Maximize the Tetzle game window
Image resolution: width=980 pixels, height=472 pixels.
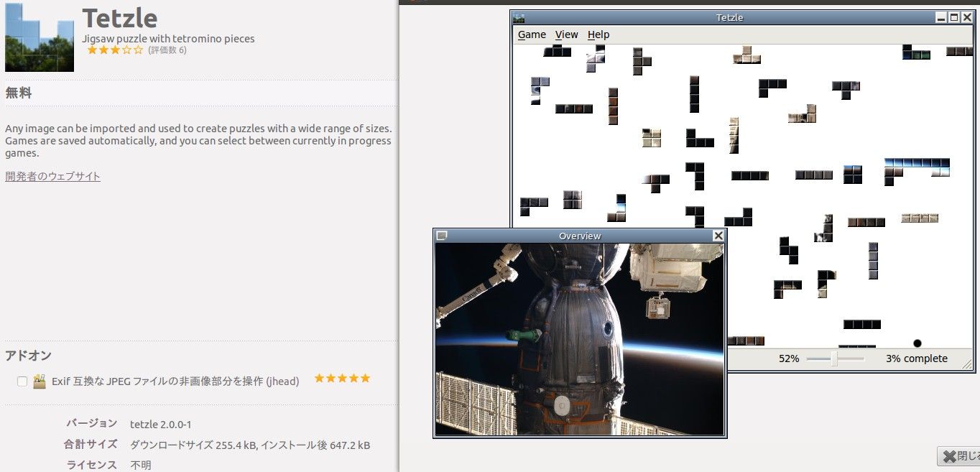[x=954, y=17]
